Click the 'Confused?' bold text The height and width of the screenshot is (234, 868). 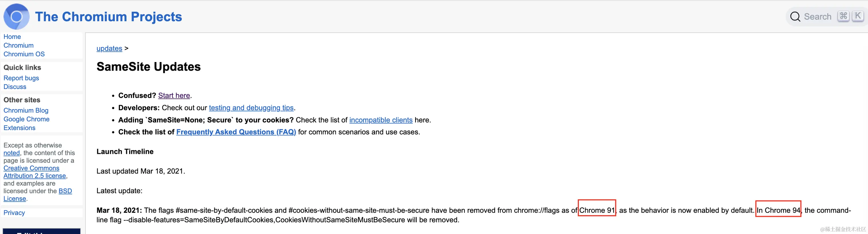click(x=137, y=96)
